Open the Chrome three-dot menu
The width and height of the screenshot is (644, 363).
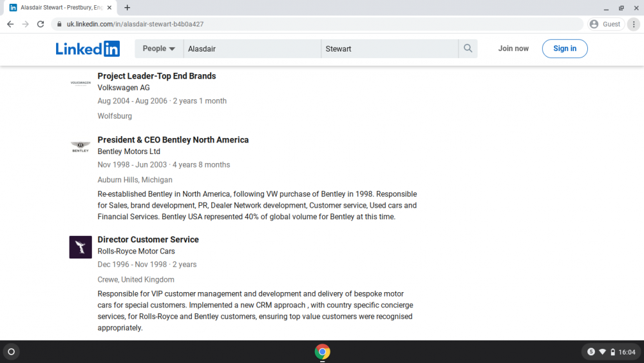pyautogui.click(x=634, y=25)
